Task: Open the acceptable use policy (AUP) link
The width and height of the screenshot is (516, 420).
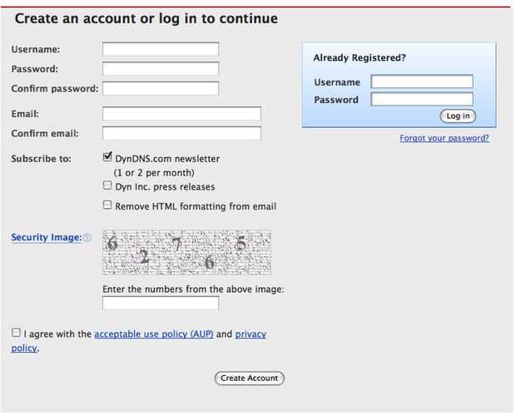Action: pos(154,334)
